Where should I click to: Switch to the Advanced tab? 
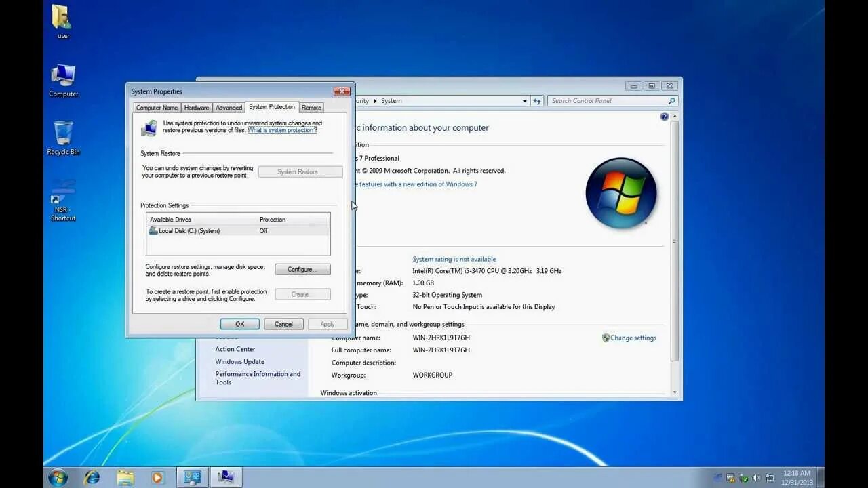pos(229,108)
